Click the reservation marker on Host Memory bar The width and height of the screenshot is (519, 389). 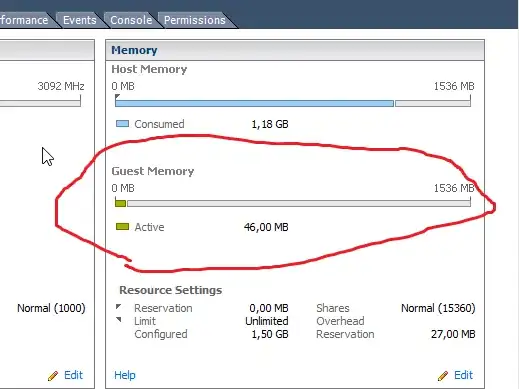coord(117,97)
